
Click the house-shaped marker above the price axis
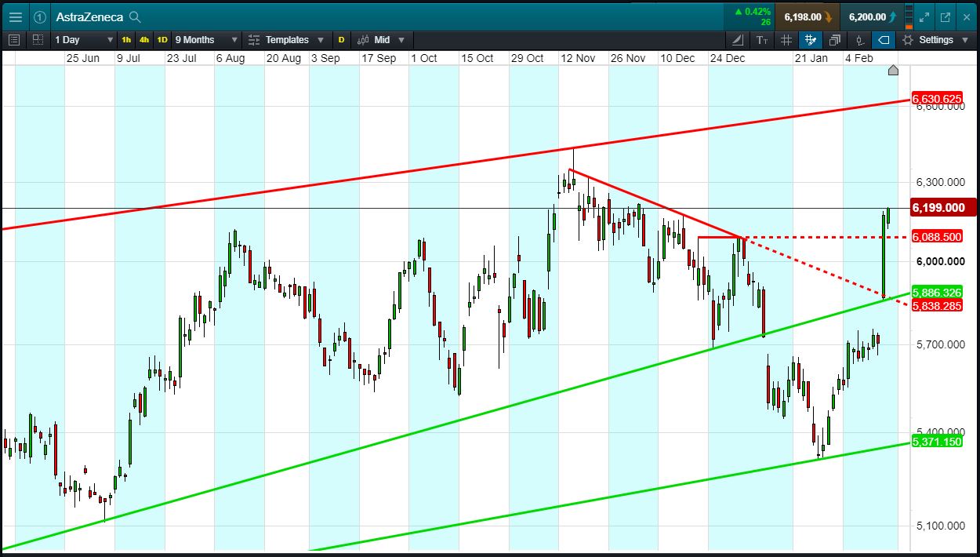pos(892,71)
